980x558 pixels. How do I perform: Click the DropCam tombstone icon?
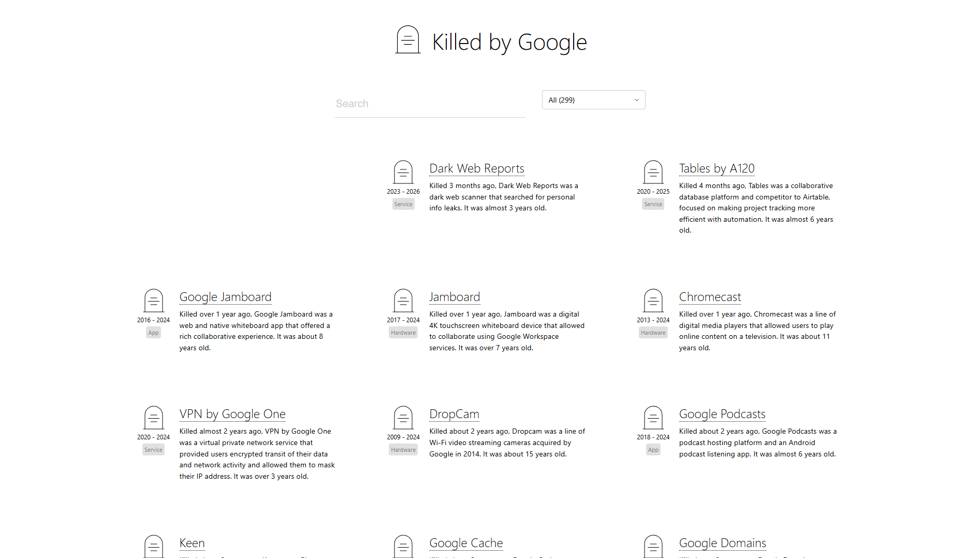pyautogui.click(x=403, y=418)
